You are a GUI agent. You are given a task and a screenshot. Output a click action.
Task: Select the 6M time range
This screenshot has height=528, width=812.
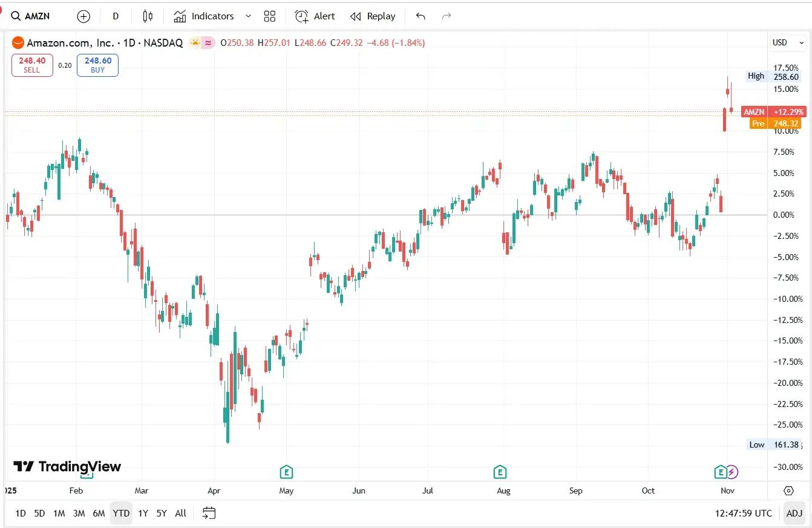(99, 513)
